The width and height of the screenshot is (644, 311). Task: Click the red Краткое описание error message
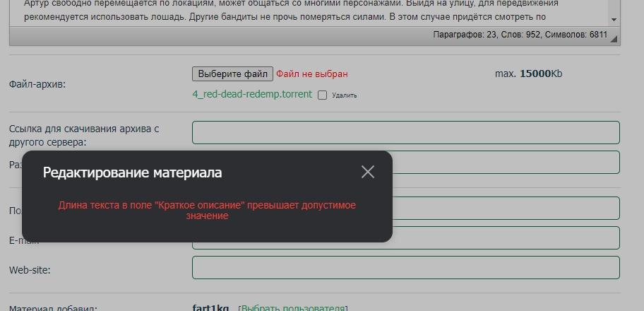coord(207,210)
